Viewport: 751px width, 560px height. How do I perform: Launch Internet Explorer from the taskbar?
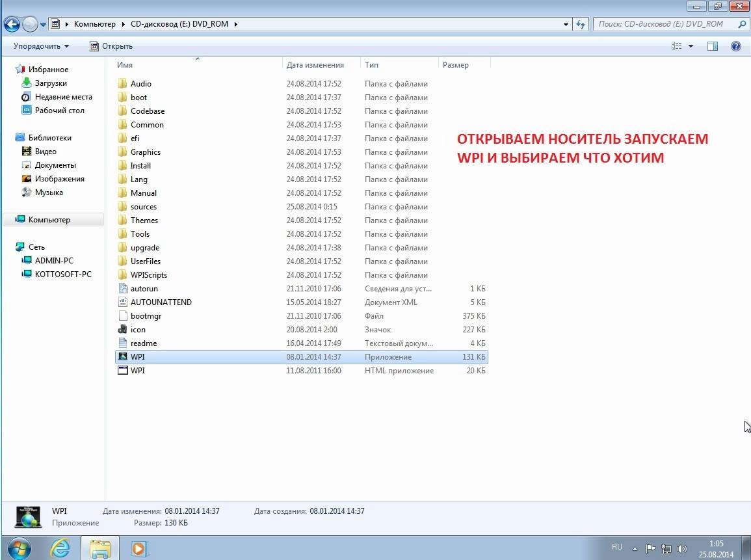(x=60, y=548)
